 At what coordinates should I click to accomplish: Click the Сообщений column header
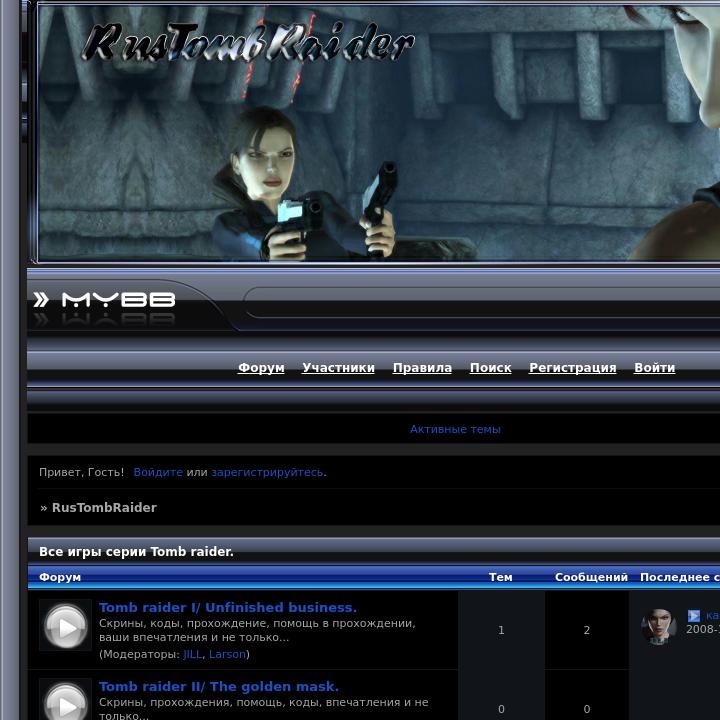pyautogui.click(x=591, y=577)
